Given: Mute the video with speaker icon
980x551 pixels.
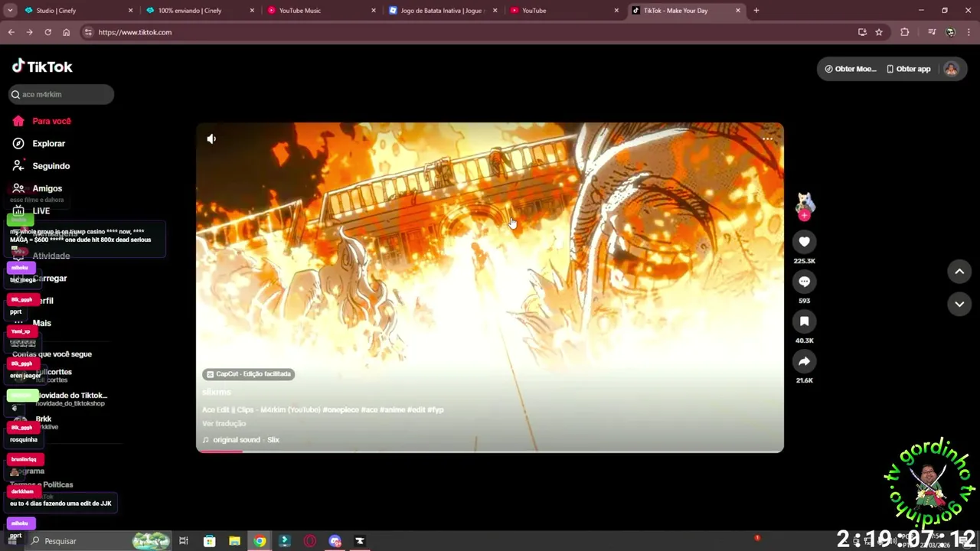Looking at the screenshot, I should click(211, 139).
